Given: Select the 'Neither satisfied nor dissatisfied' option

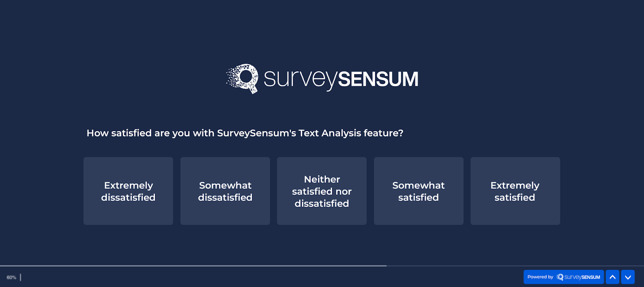Looking at the screenshot, I should pyautogui.click(x=322, y=191).
